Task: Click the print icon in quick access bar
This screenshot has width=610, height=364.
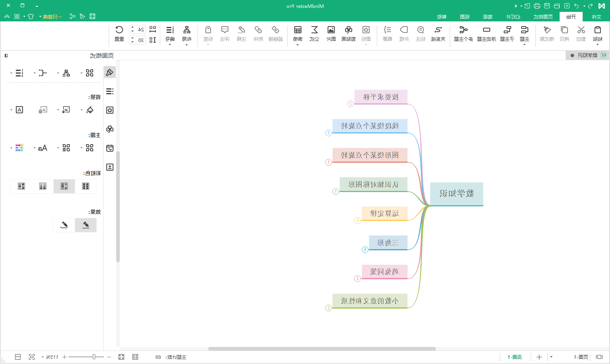Action: 537,6
